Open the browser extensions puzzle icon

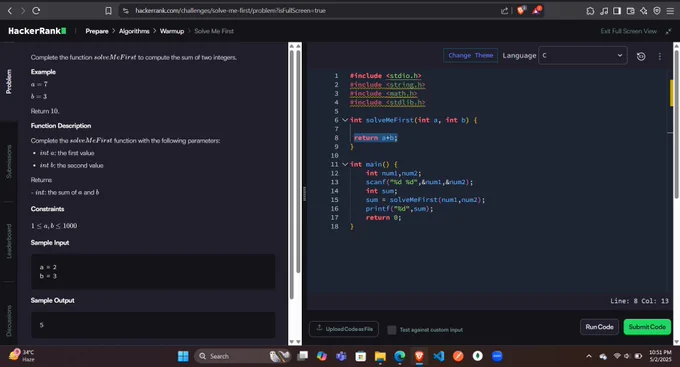(x=590, y=11)
